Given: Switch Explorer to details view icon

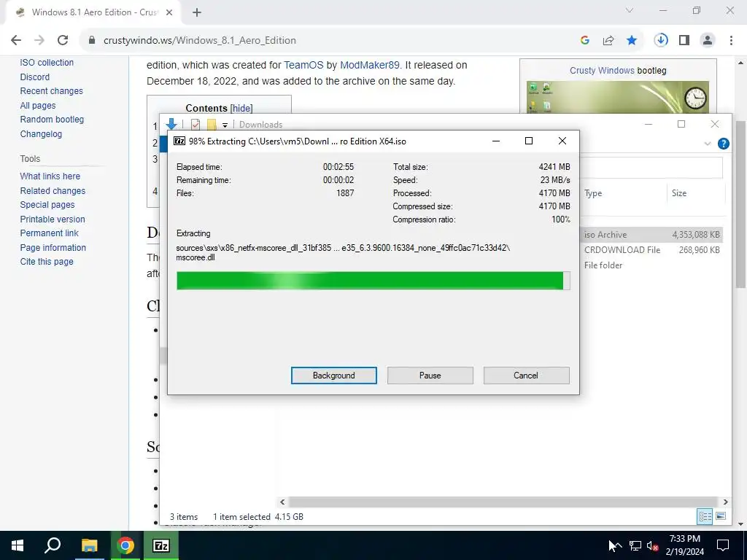Looking at the screenshot, I should 705,516.
